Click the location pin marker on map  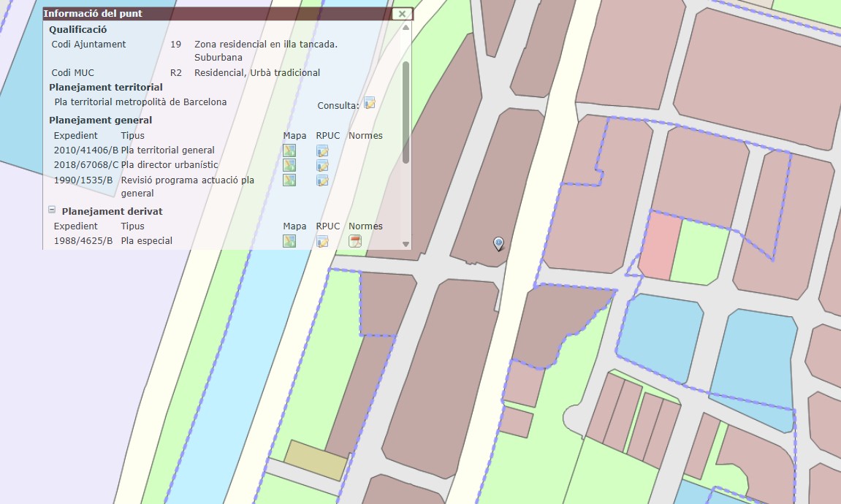tap(498, 243)
